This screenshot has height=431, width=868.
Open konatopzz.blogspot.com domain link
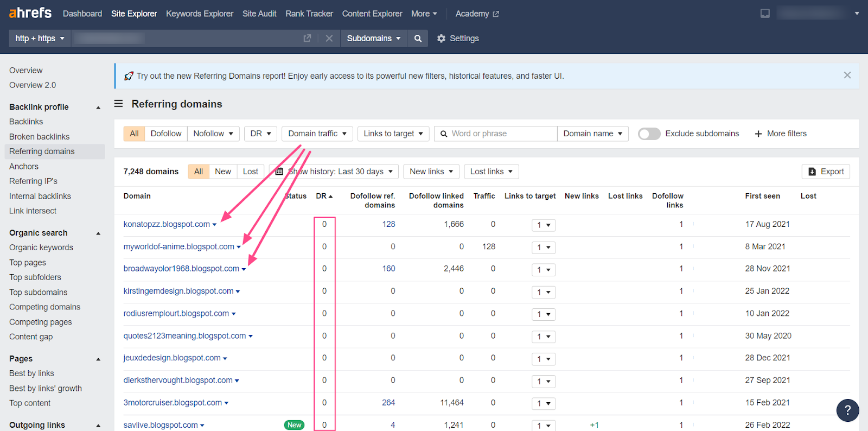(167, 224)
